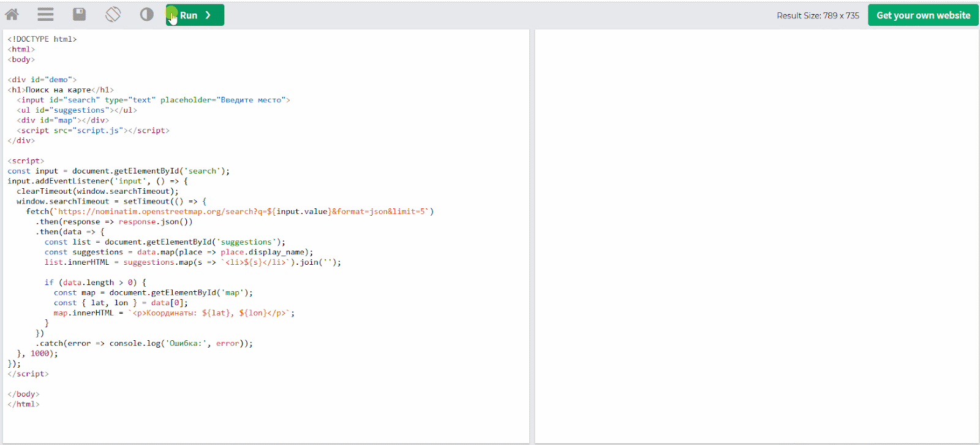The height and width of the screenshot is (445, 980).
Task: Click the const input getElementById('search') line
Action: [x=118, y=171]
